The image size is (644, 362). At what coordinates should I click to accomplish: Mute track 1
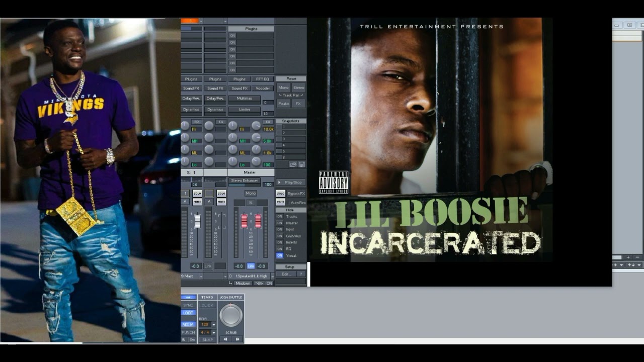(197, 202)
